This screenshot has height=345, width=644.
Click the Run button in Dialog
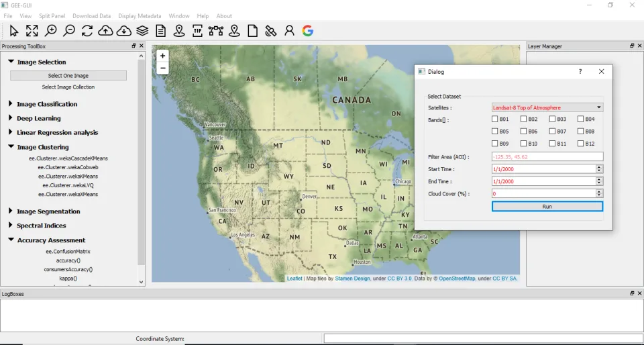click(547, 207)
